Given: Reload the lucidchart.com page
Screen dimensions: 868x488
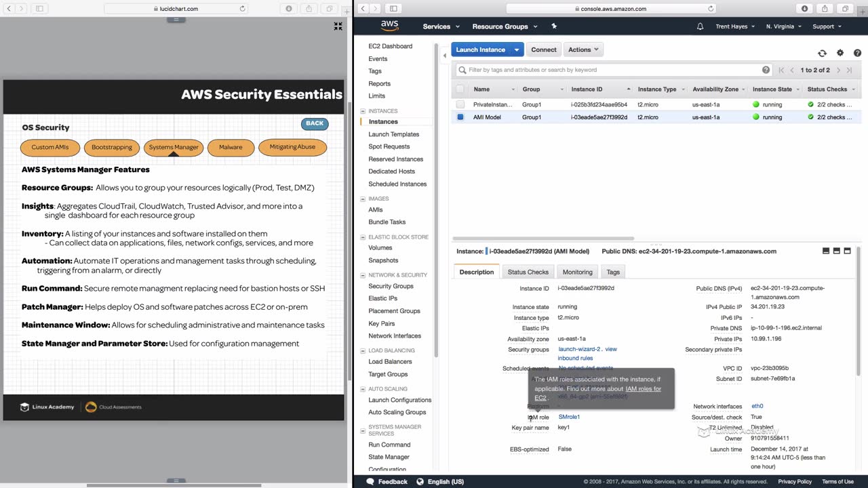Looking at the screenshot, I should click(242, 9).
